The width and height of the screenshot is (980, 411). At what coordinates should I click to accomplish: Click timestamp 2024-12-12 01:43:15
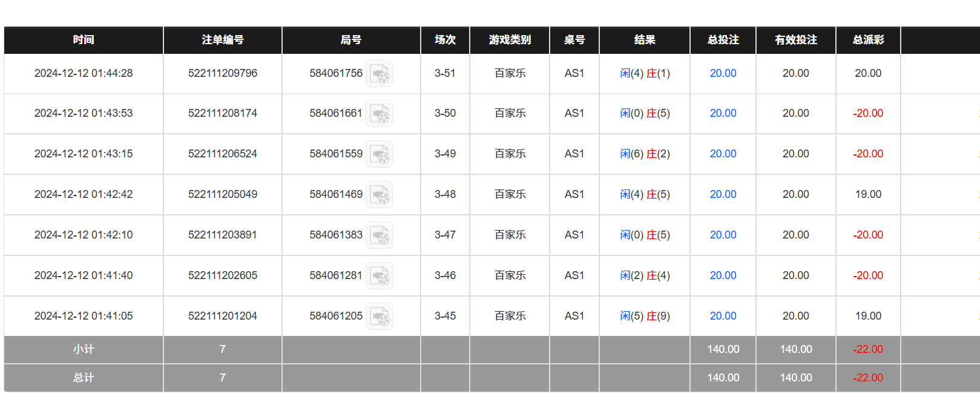coord(84,154)
